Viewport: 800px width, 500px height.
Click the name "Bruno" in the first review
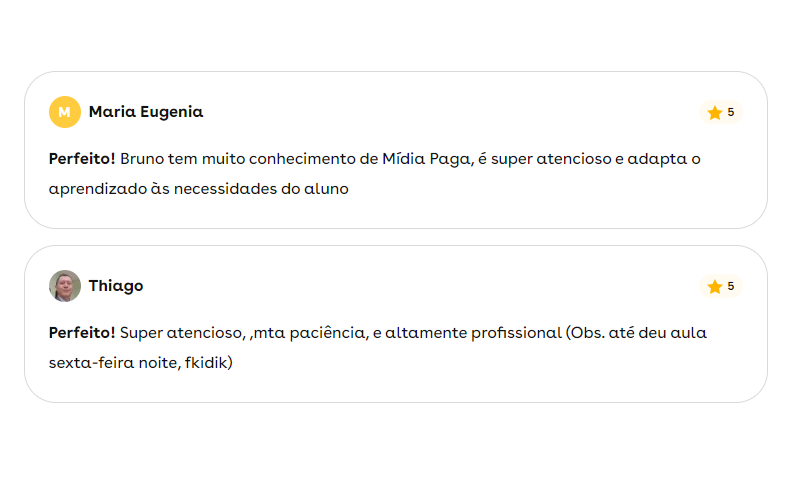[142, 158]
